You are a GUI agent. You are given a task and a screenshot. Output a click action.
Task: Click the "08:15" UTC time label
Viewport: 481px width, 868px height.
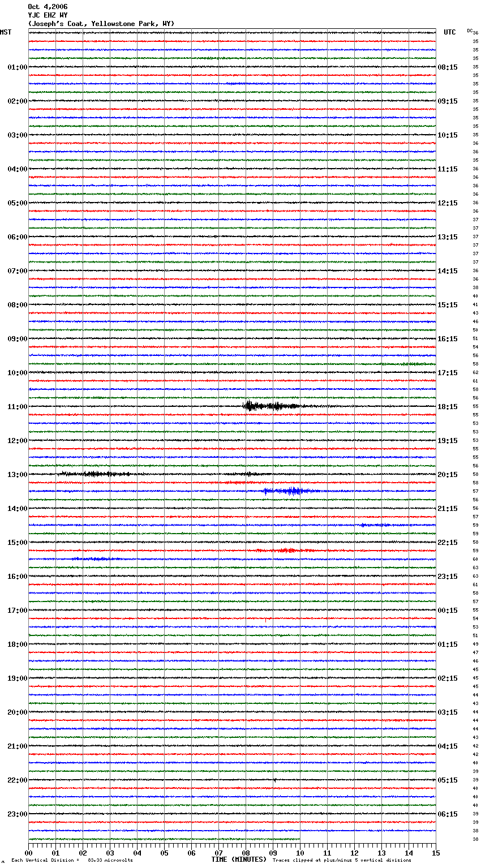click(x=448, y=67)
